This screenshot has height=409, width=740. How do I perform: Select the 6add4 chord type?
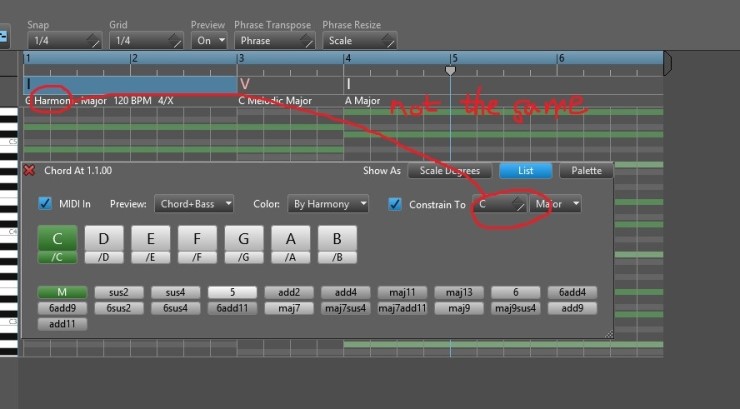tap(572, 292)
